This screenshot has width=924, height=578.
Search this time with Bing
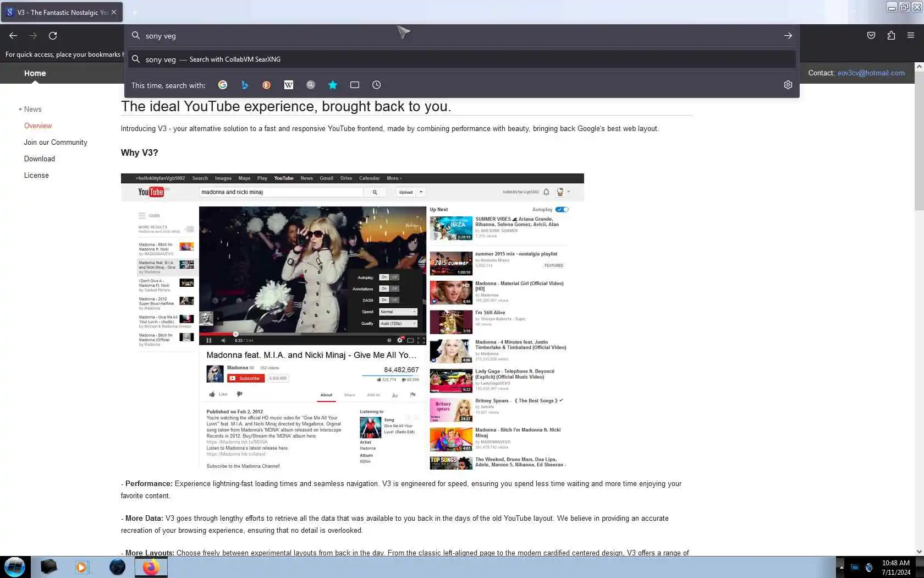pyautogui.click(x=245, y=85)
